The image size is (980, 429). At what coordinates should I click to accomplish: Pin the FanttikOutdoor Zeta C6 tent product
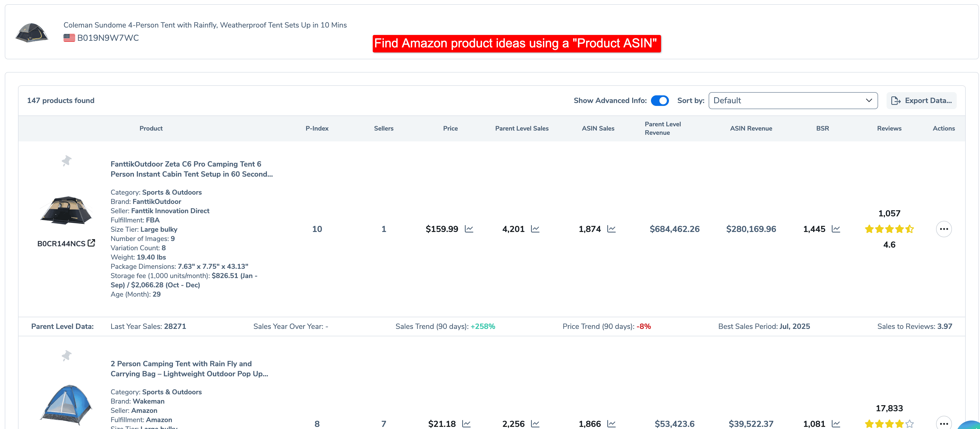click(66, 161)
